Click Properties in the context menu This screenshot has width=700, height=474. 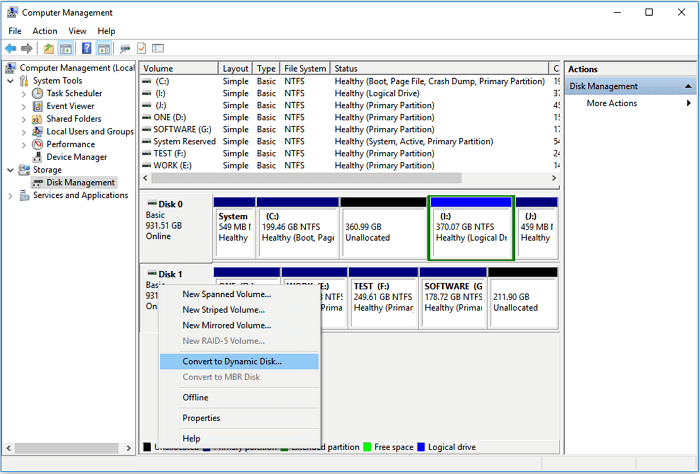click(x=201, y=418)
